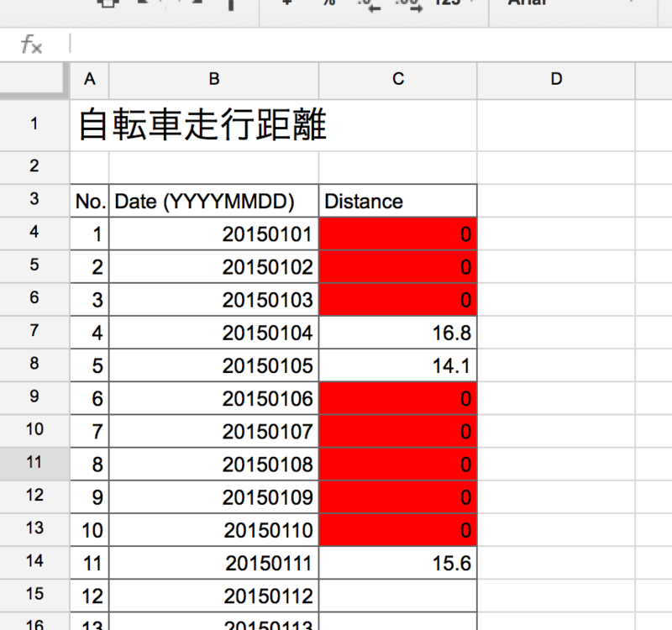Click red distance cell for 20150108
Screen dimensions: 672x630
coord(397,465)
